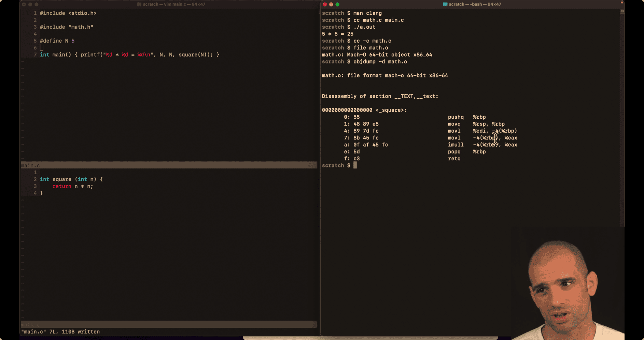Close the bash terminal window
Screen dimensions: 644x340
[x=325, y=4]
